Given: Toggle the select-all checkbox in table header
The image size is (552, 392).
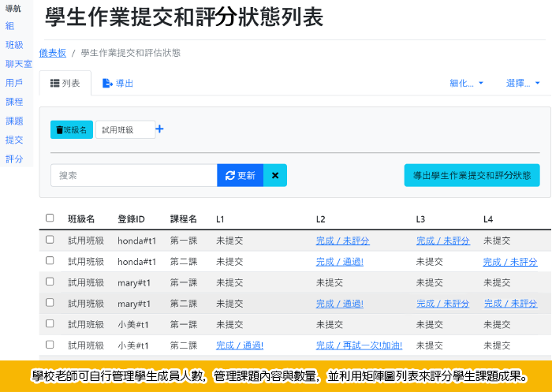Looking at the screenshot, I should pyautogui.click(x=50, y=218).
